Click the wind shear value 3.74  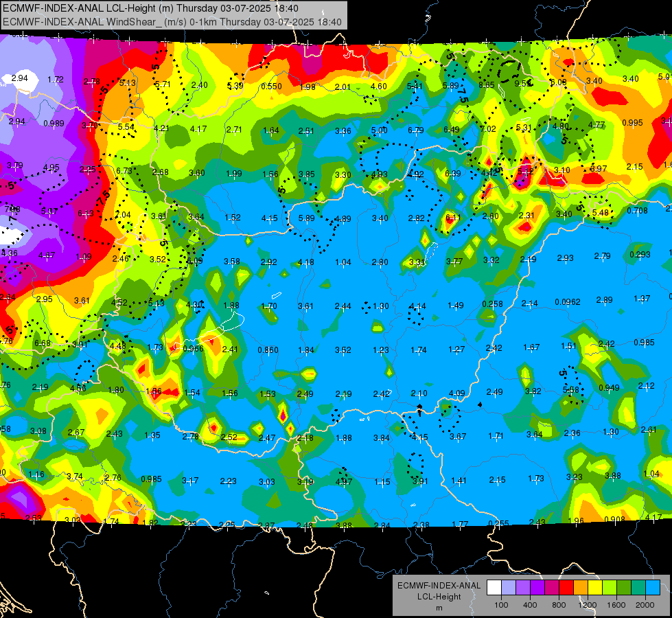[x=75, y=477]
